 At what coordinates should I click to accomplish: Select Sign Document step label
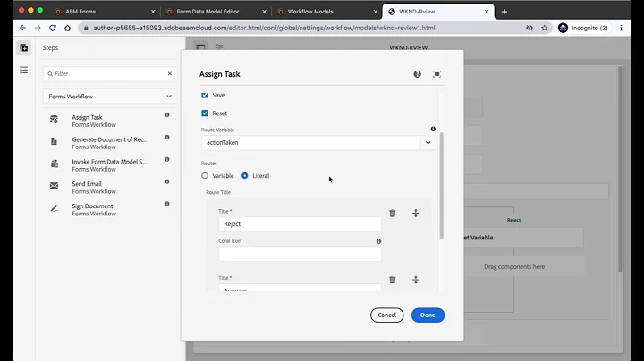[92, 206]
